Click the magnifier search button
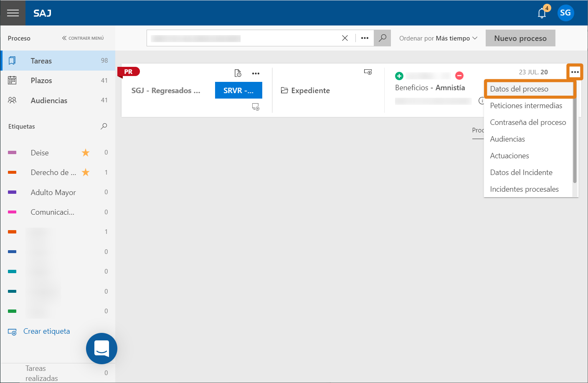The image size is (588, 383). point(382,38)
